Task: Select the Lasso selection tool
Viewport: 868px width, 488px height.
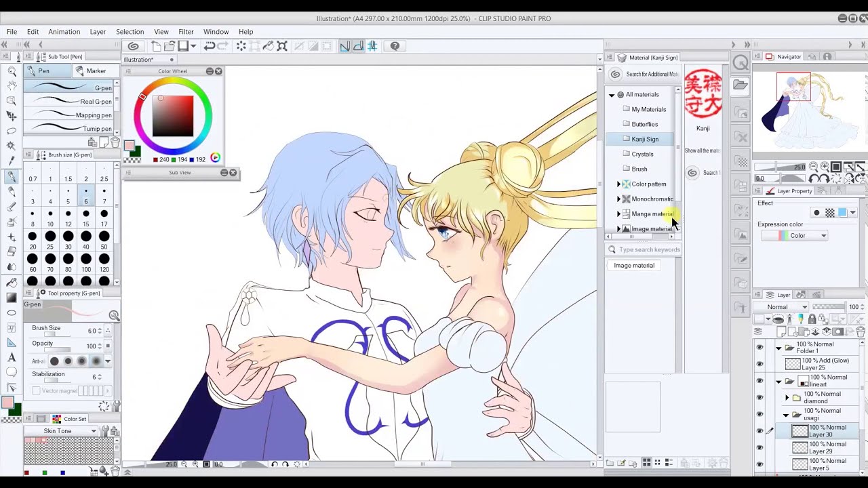Action: pyautogui.click(x=12, y=131)
